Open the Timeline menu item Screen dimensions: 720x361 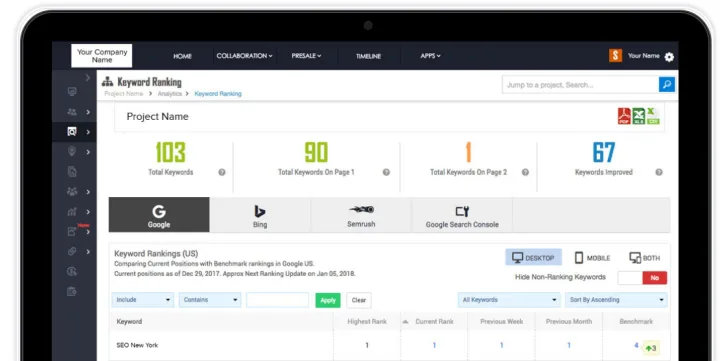tap(368, 56)
